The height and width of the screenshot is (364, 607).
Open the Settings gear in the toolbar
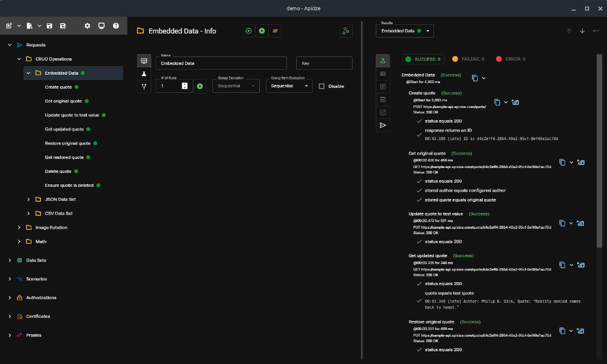87,26
